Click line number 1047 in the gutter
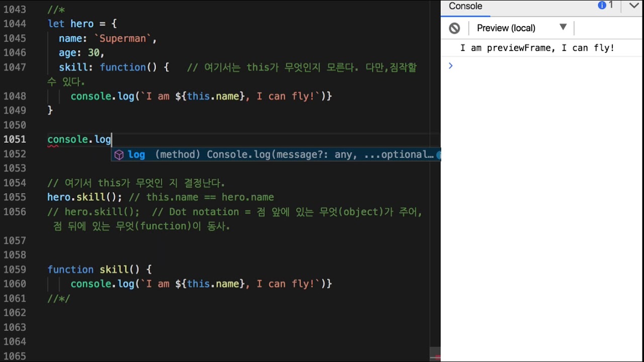Image resolution: width=644 pixels, height=362 pixels. tap(15, 67)
